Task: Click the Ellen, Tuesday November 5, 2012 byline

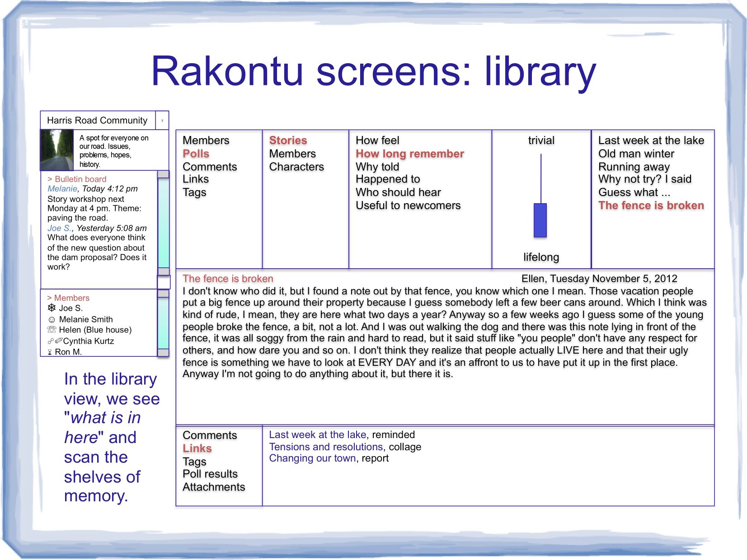Action: [599, 279]
